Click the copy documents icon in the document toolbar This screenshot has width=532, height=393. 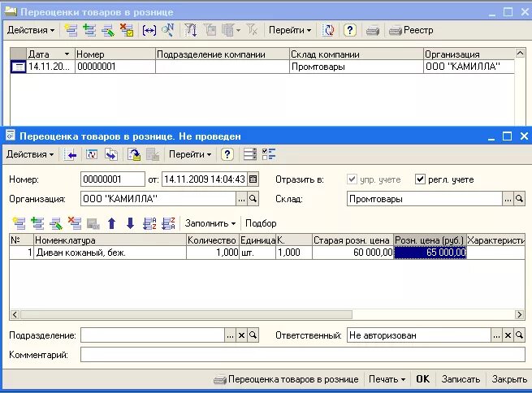(111, 154)
